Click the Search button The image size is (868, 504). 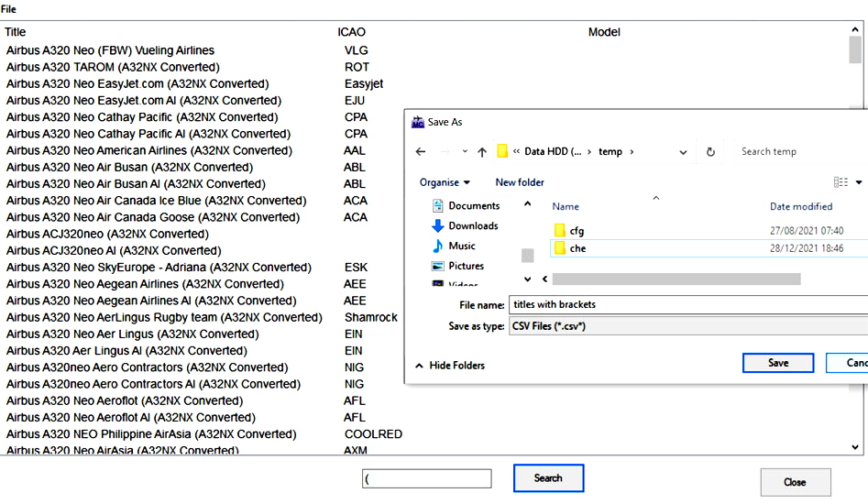tap(548, 478)
